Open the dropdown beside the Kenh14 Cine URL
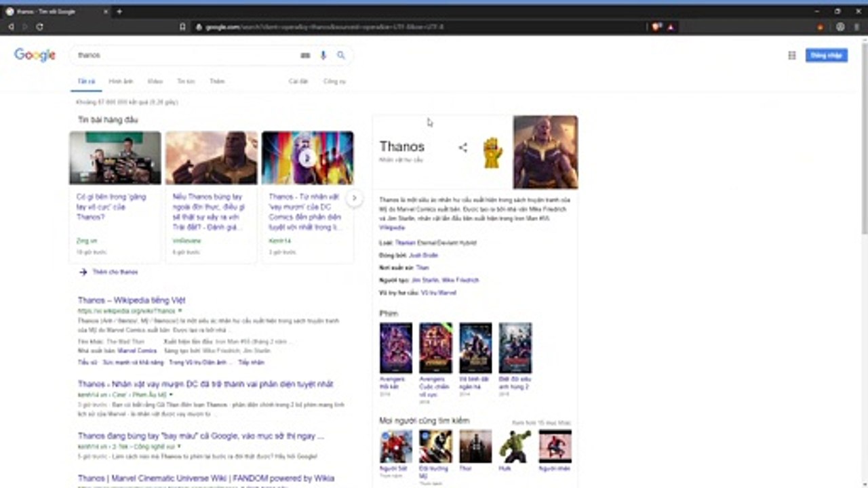The height and width of the screenshot is (488, 868). coord(171,394)
